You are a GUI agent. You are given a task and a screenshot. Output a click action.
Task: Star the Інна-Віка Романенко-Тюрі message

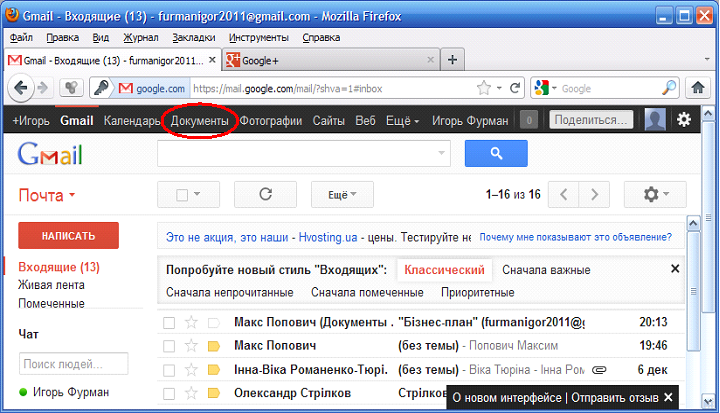tap(191, 369)
